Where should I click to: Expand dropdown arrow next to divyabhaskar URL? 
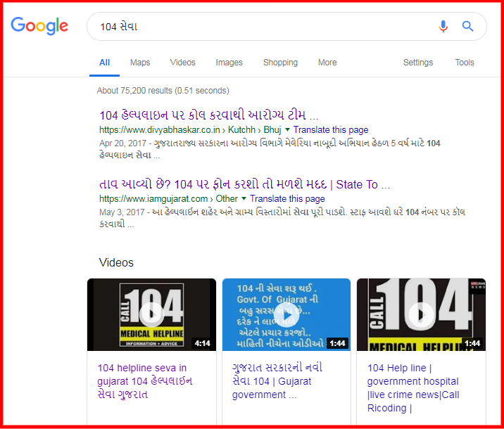click(x=287, y=129)
